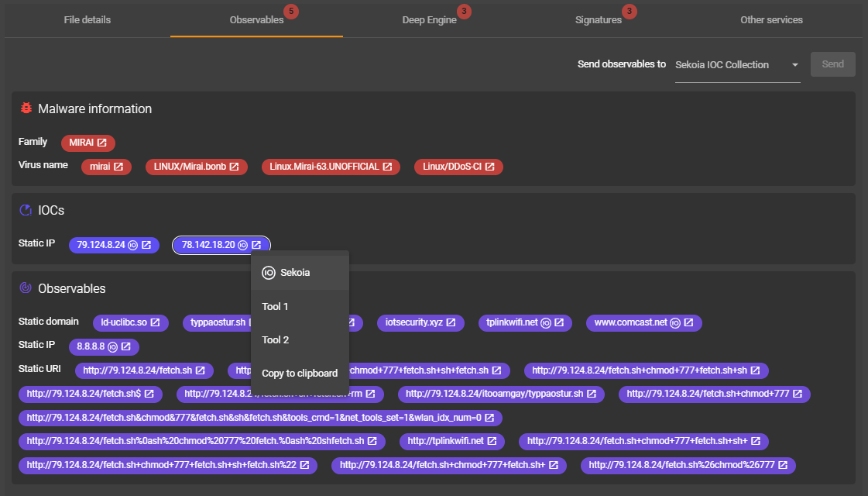Image resolution: width=868 pixels, height=496 pixels.
Task: Select Tool 1 from the context menu
Action: 300,306
